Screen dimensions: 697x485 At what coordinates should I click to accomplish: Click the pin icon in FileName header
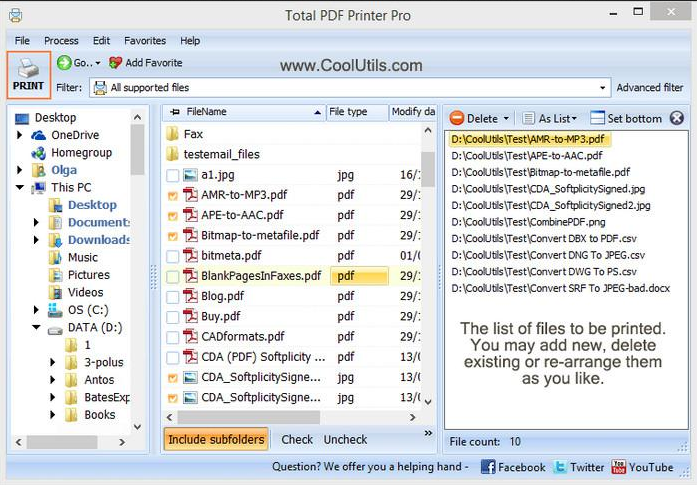175,112
